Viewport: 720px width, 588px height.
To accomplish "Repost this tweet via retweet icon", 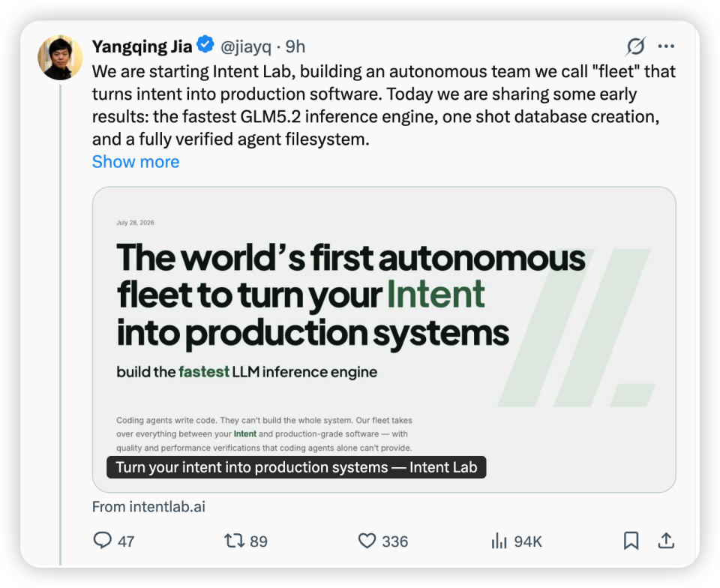I will [234, 541].
